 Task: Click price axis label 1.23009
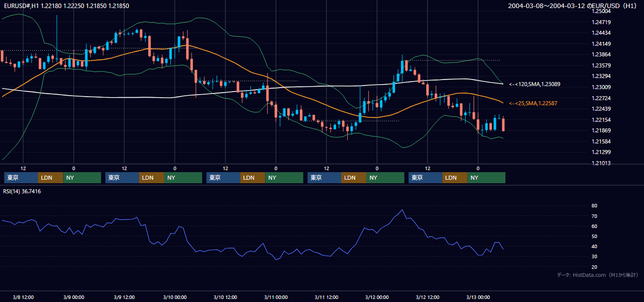click(602, 87)
